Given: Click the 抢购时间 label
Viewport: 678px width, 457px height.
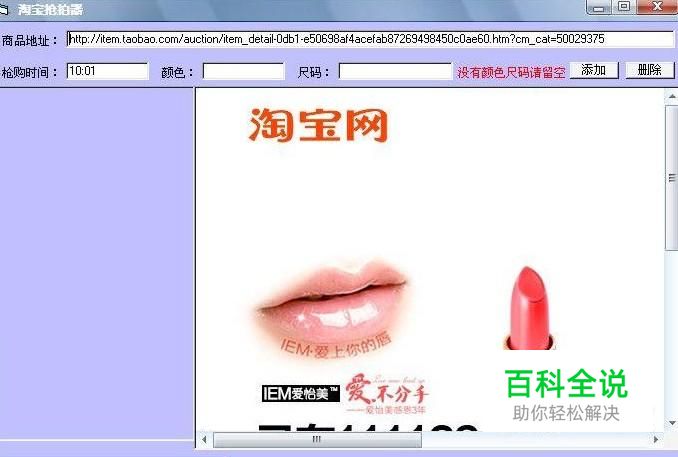Looking at the screenshot, I should pyautogui.click(x=29, y=72).
